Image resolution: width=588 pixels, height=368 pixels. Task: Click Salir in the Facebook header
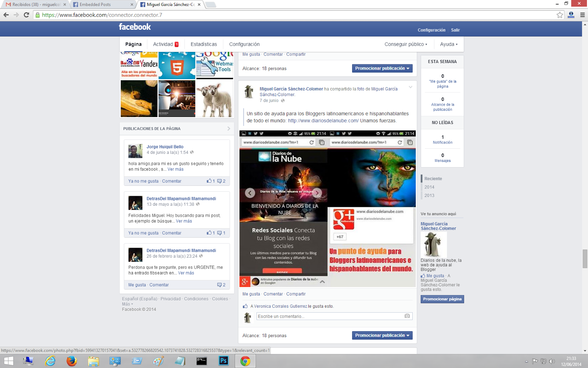pos(455,30)
